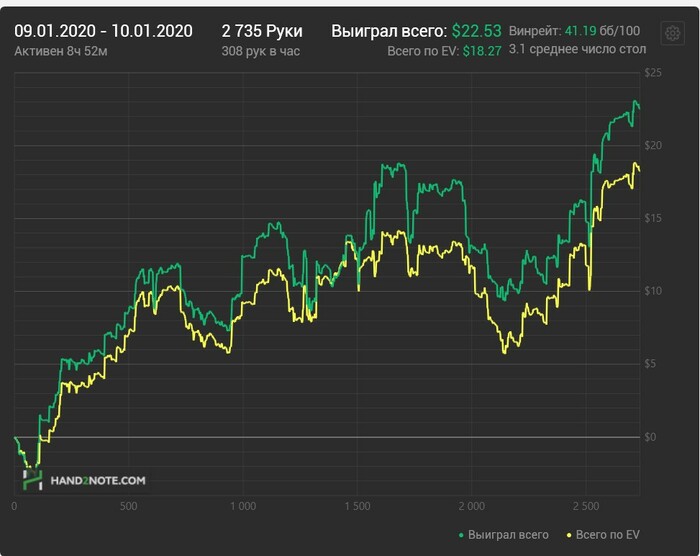Click the total winnings value $22.53
Screen dimensions: 700x556
coord(476,31)
